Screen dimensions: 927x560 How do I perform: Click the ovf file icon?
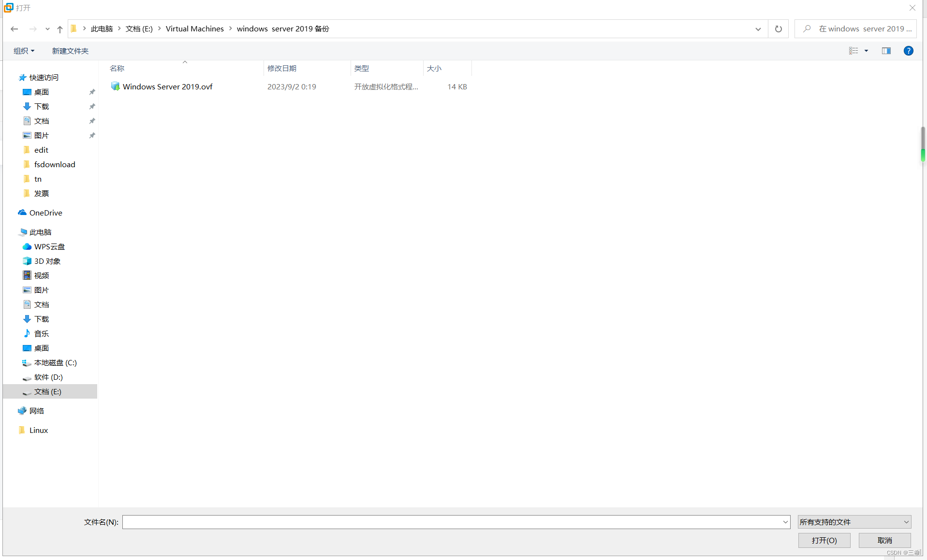pyautogui.click(x=115, y=86)
